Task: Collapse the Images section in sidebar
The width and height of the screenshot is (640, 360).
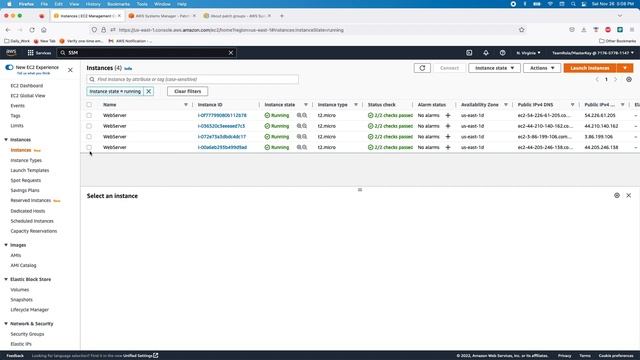Action: (6, 245)
